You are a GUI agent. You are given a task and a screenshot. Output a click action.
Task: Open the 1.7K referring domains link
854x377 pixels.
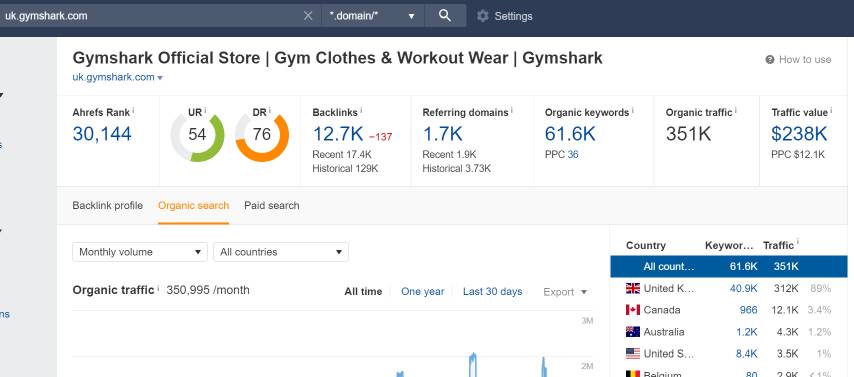click(442, 133)
